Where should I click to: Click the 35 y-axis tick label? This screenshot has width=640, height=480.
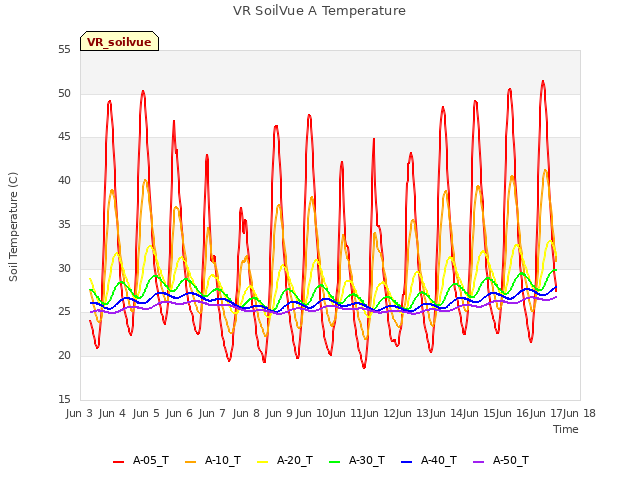(64, 224)
